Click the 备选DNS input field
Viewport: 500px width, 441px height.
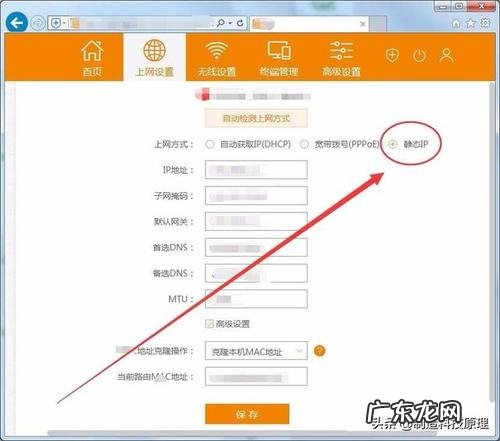(x=256, y=273)
